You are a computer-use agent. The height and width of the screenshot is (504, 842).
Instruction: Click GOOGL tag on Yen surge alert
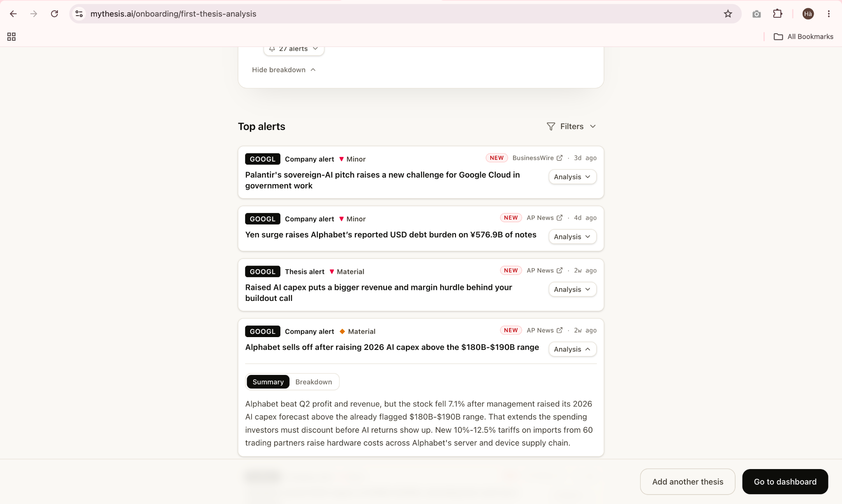click(263, 219)
